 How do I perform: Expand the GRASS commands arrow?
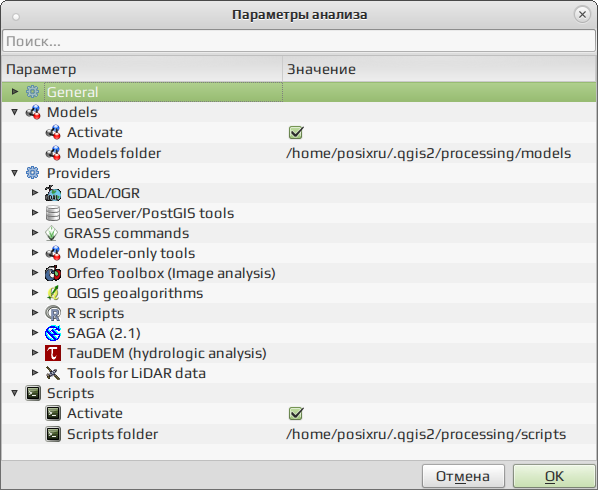35,233
